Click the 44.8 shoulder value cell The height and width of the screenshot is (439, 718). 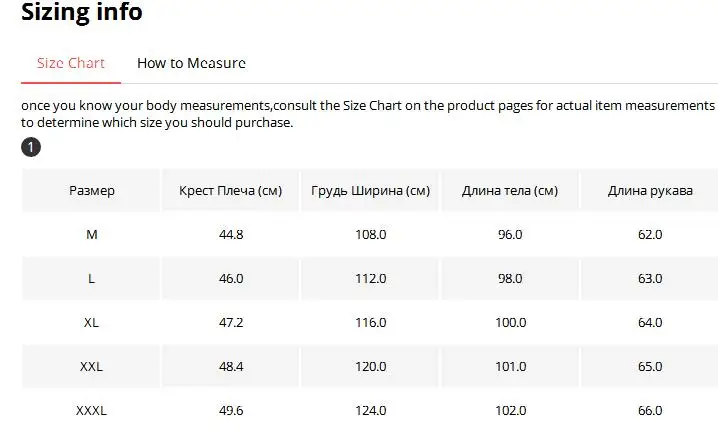(x=231, y=234)
